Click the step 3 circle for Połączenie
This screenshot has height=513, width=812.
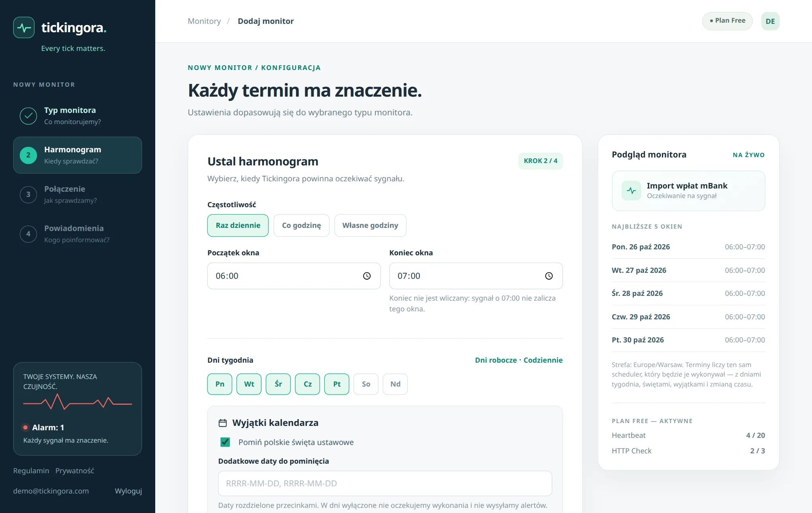(x=28, y=194)
